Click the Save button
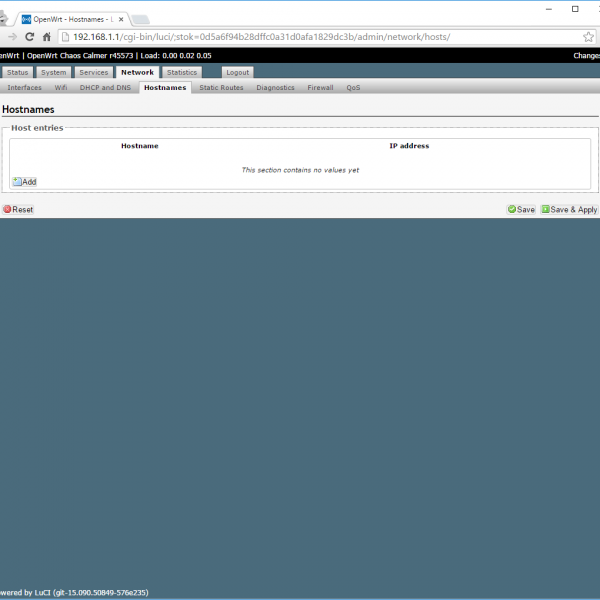 tap(521, 210)
